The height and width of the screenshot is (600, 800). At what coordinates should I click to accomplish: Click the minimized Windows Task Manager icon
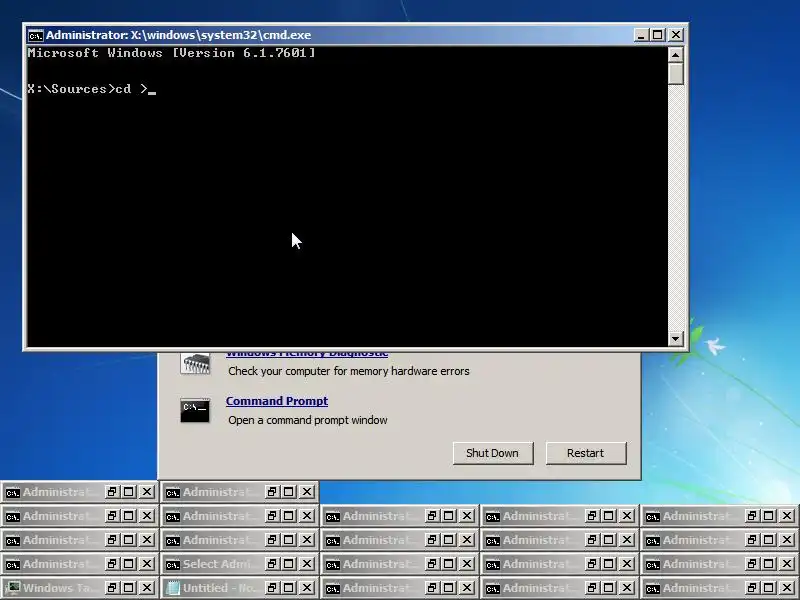[x=13, y=588]
